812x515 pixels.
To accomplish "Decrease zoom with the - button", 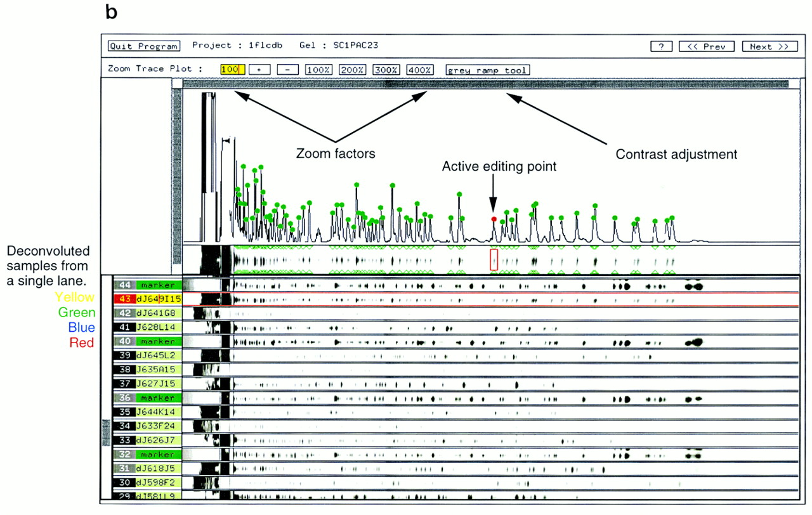I will [x=287, y=70].
